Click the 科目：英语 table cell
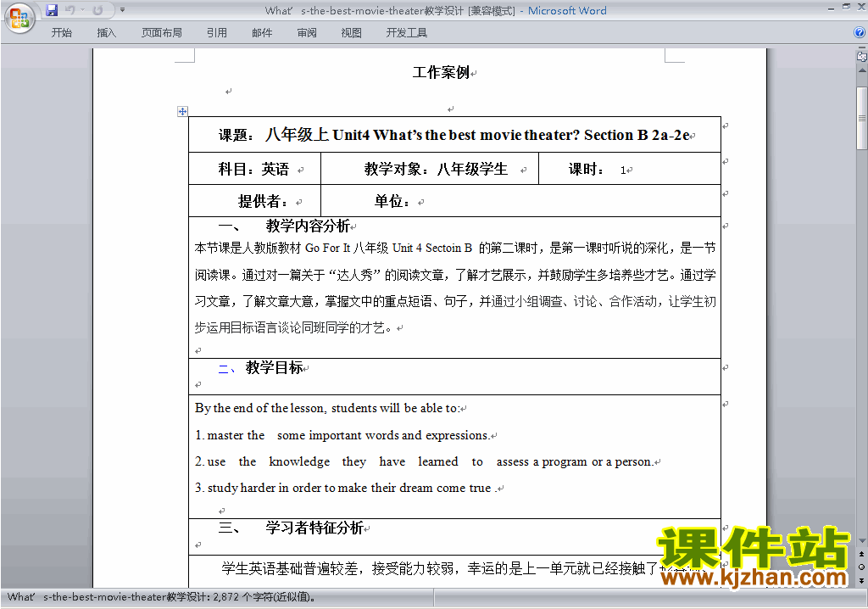Image resolution: width=868 pixels, height=609 pixels. coord(254,169)
